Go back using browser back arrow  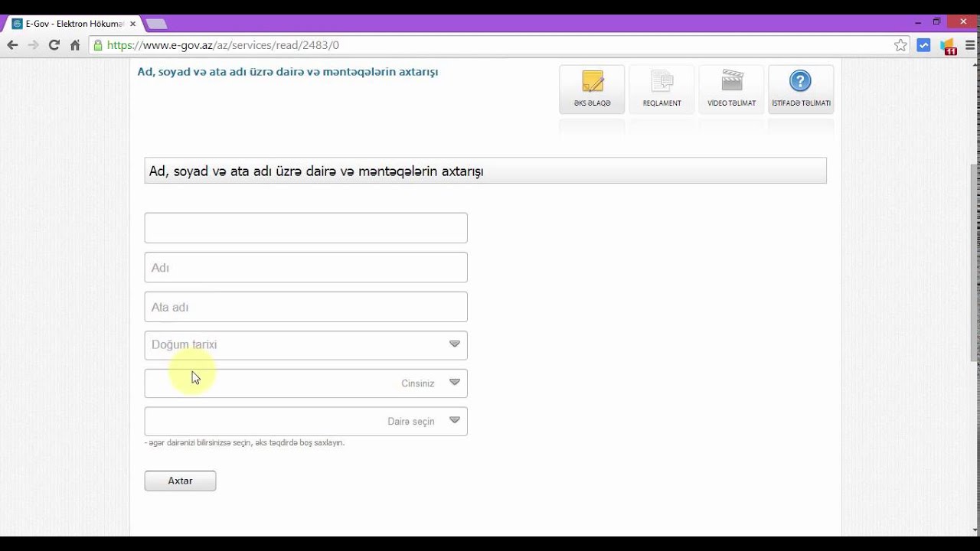(12, 45)
